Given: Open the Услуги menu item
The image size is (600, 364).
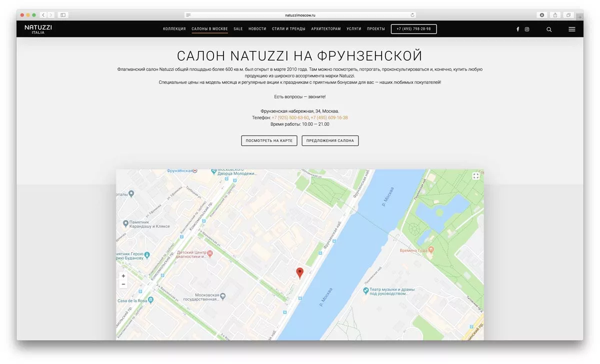Looking at the screenshot, I should click(354, 29).
